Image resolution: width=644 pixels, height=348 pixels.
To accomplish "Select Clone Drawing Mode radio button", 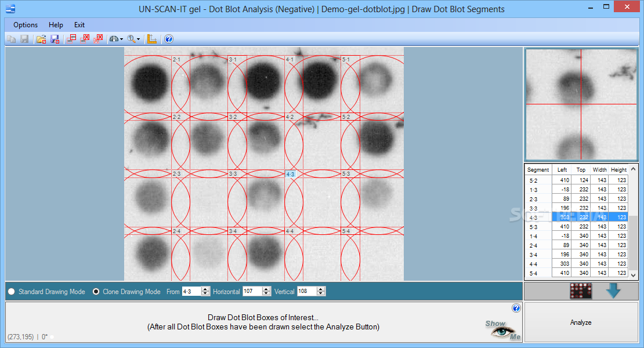I will (96, 291).
